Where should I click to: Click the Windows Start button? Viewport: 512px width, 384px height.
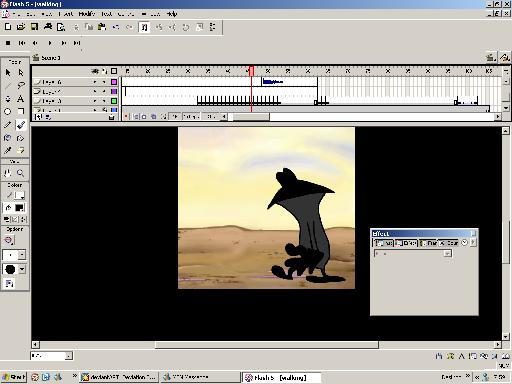click(14, 377)
